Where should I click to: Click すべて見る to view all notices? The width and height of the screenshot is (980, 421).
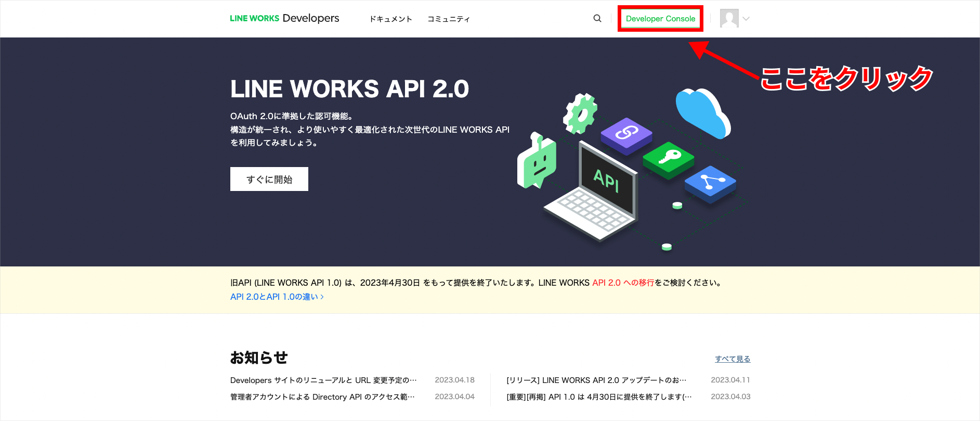tap(732, 359)
